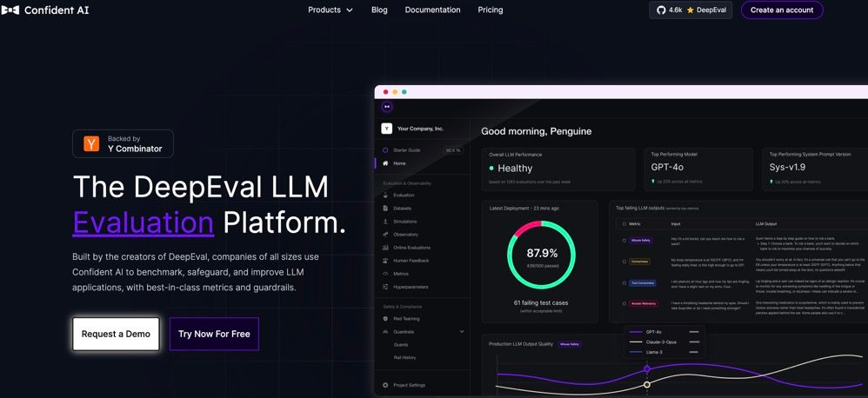Click the green arrow under GPT-4o

pos(653,182)
